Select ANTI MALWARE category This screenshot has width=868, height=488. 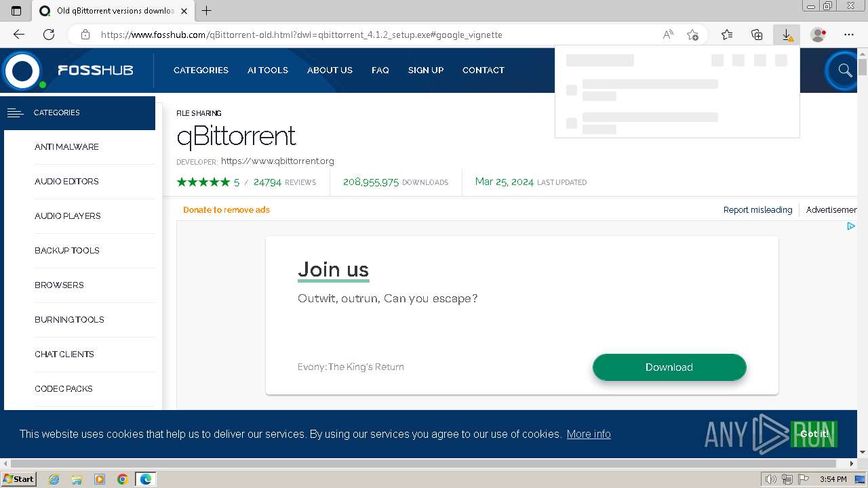coord(66,146)
